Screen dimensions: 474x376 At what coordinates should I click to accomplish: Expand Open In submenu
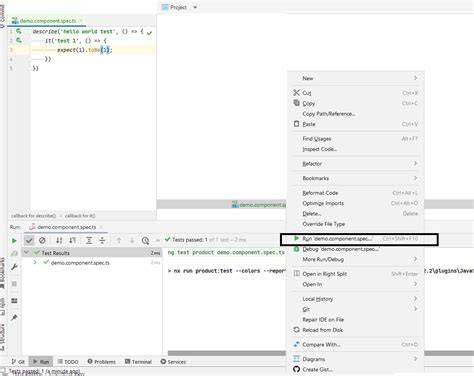pyautogui.click(x=355, y=284)
